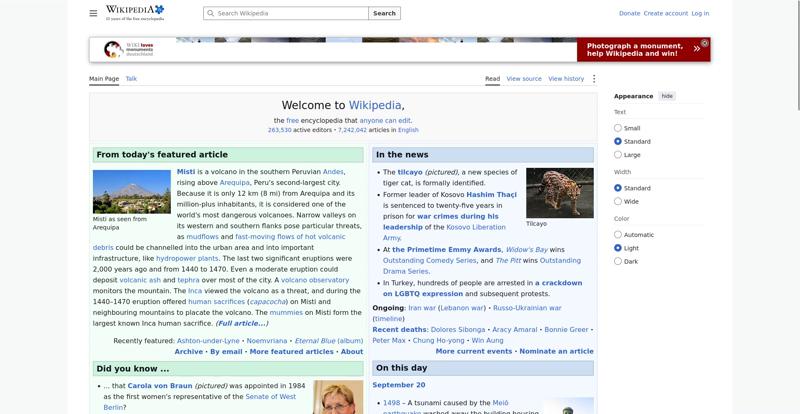Open the more options three-dot menu
This screenshot has width=800, height=414.
pos(593,79)
